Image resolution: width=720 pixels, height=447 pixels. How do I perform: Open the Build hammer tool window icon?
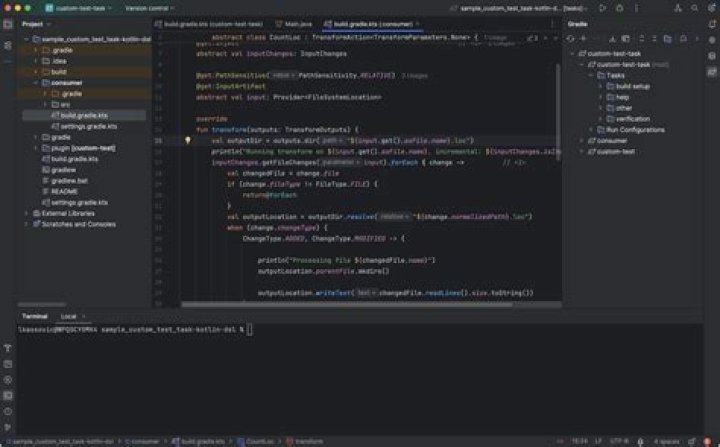click(x=8, y=348)
